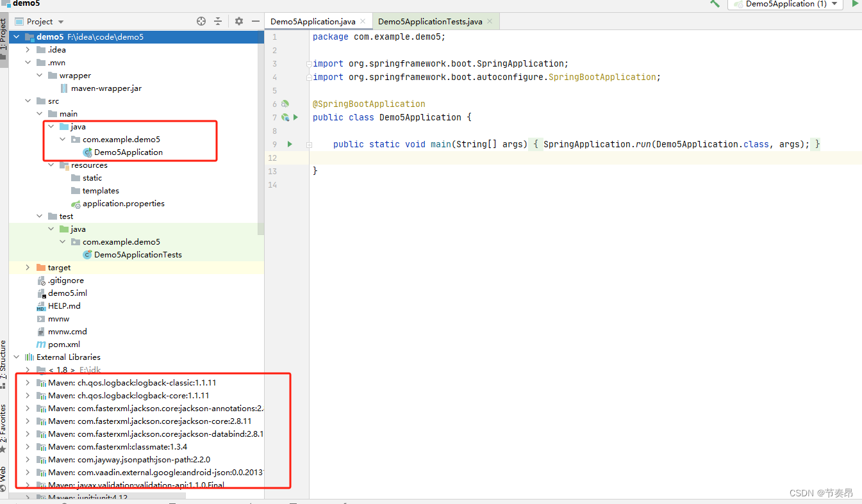
Task: Open the Project panel settings gear
Action: click(239, 21)
